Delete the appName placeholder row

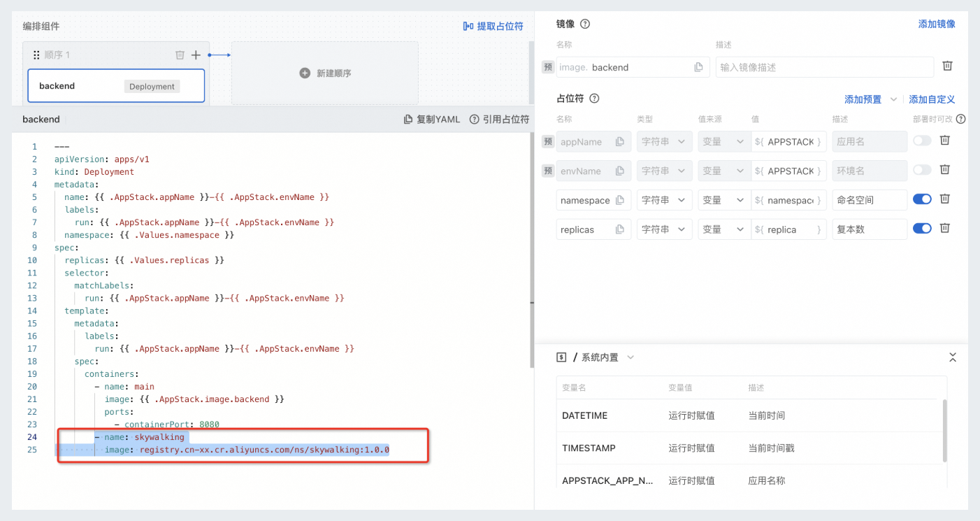point(944,140)
